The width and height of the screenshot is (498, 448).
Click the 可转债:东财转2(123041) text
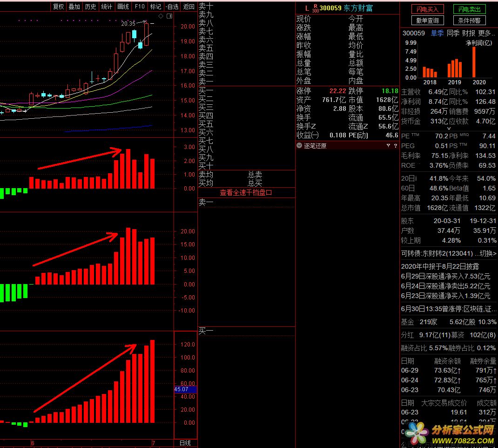(437, 253)
